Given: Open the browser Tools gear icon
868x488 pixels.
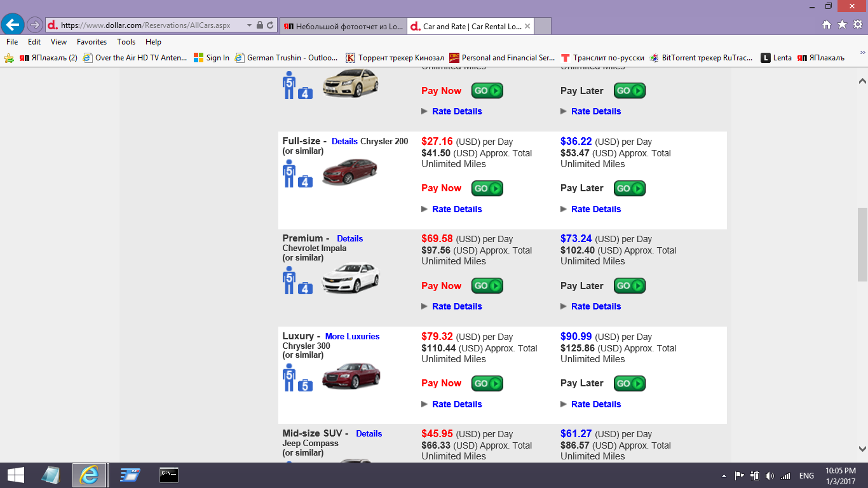Looking at the screenshot, I should point(858,25).
